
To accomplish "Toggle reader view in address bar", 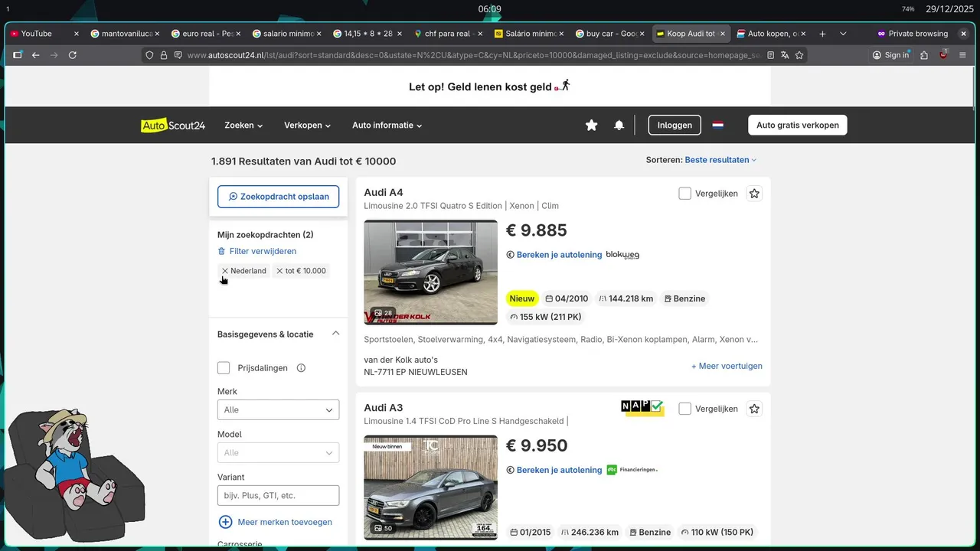I will tap(771, 55).
